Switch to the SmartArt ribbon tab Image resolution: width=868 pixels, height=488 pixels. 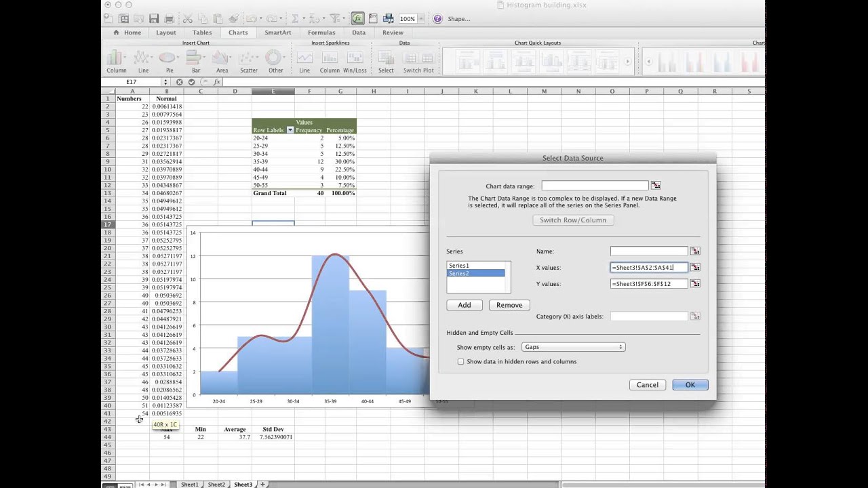pos(277,33)
